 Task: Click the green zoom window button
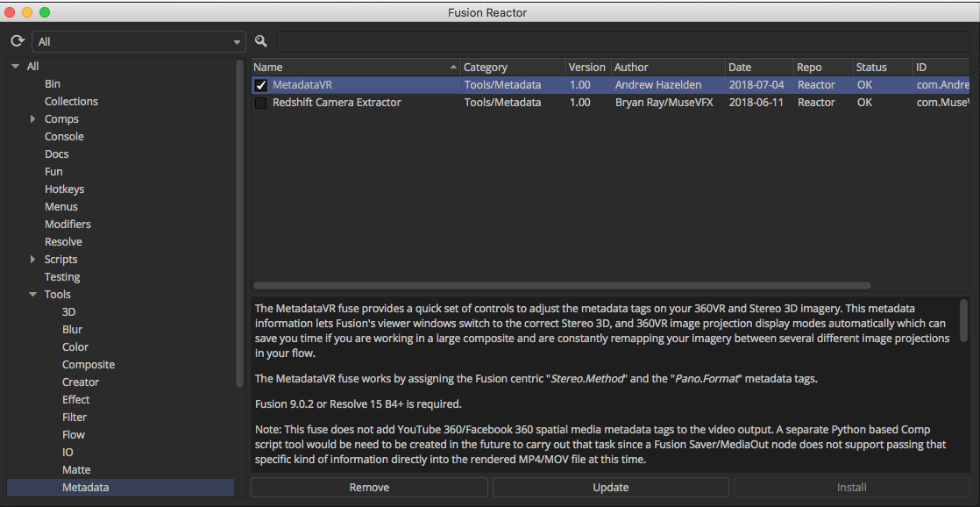click(x=45, y=12)
